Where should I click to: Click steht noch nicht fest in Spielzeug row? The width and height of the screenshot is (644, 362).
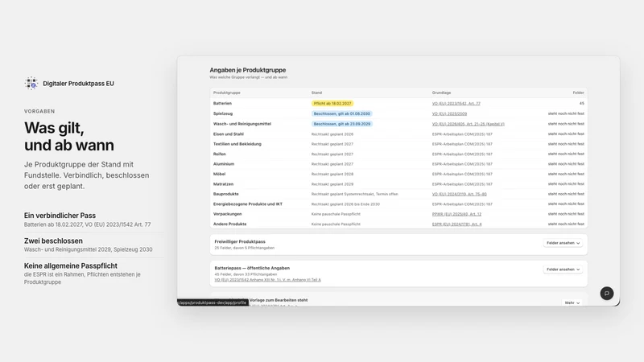[566, 113]
